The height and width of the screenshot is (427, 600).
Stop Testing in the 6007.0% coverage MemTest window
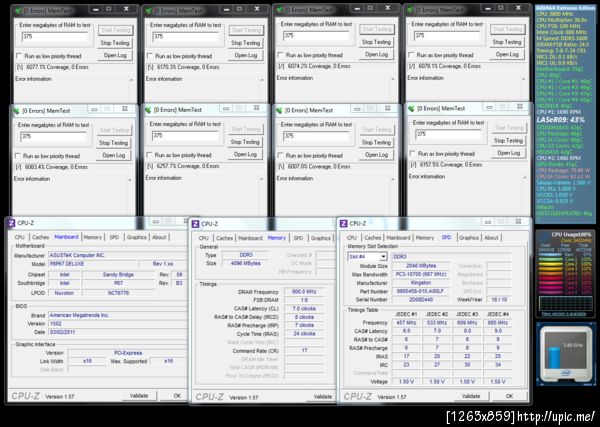point(377,142)
